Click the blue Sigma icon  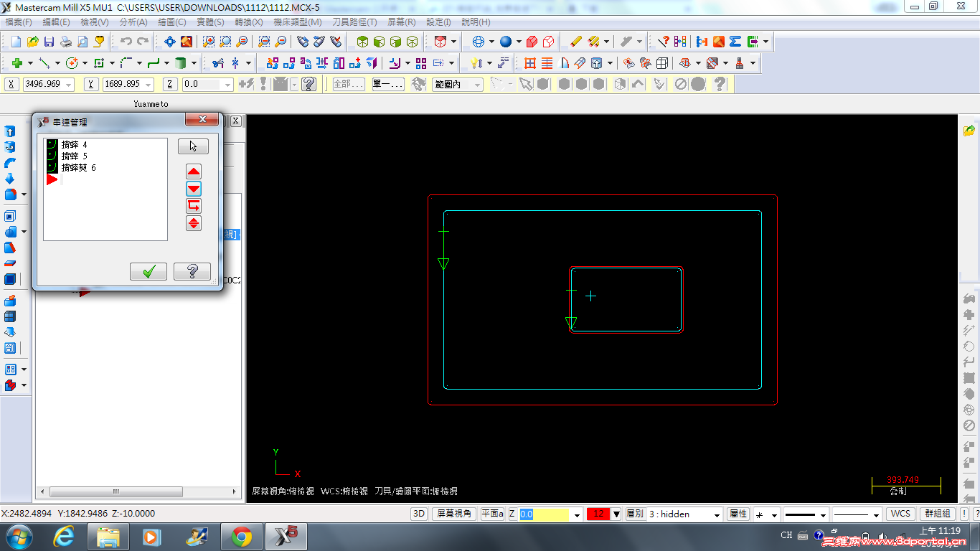pos(735,42)
